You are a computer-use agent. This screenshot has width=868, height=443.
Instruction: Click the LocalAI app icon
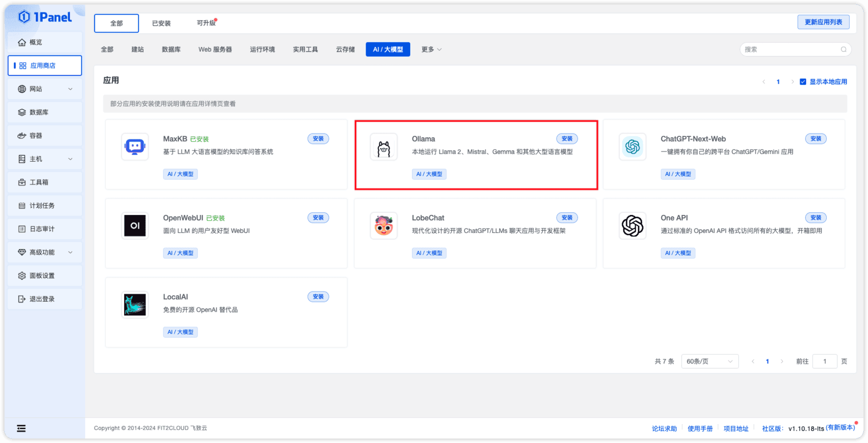[x=135, y=305]
